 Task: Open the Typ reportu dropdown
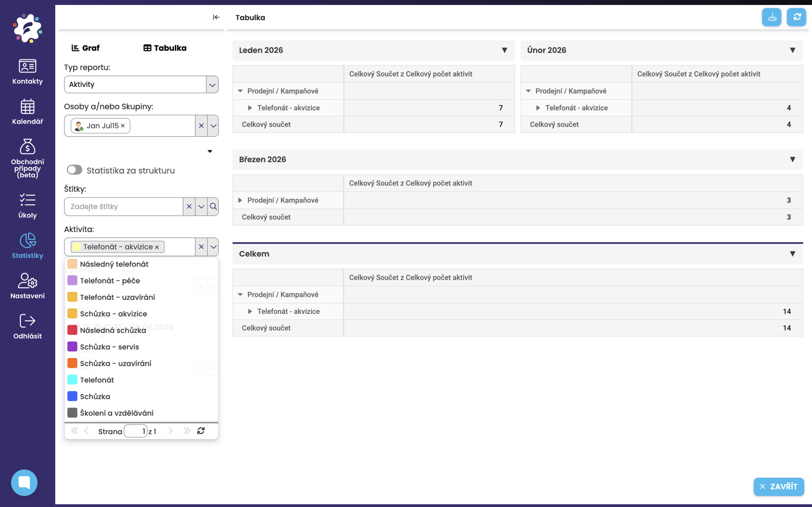click(212, 85)
